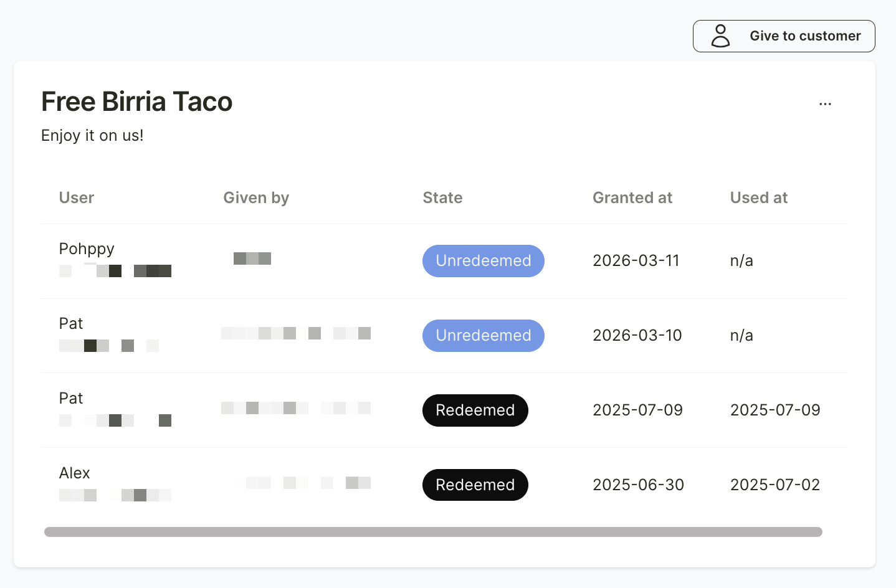Screen dimensions: 896x588
Task: Click granted date 2025-07-09
Action: (x=637, y=410)
